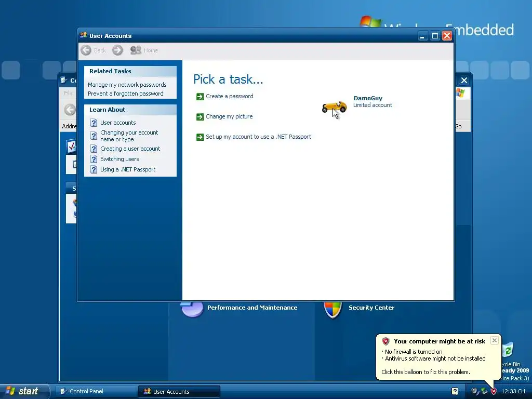Open Using a .NET Passport help topic
The image size is (532, 399).
coord(128,170)
